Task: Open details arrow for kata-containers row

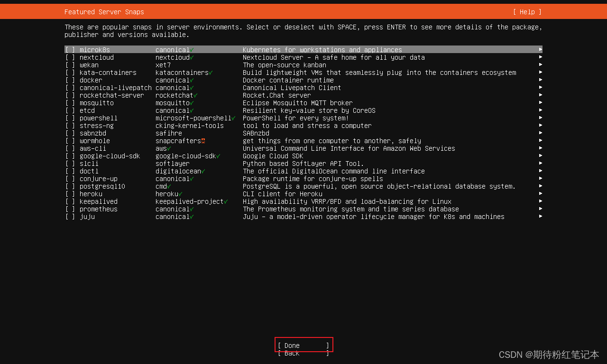Action: (541, 72)
